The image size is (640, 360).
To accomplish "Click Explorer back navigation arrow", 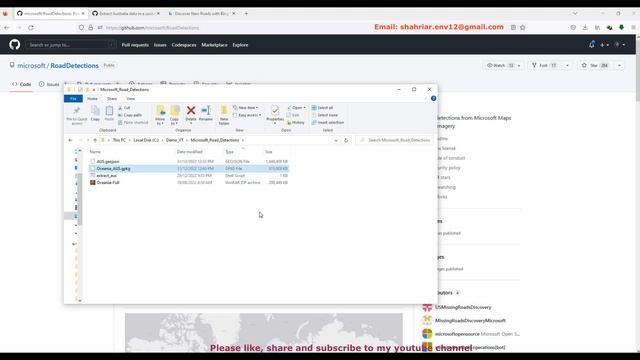I will click(x=70, y=140).
